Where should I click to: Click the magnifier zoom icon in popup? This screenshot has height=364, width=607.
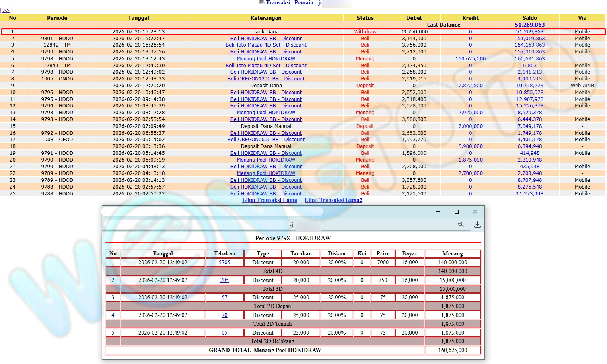[461, 224]
